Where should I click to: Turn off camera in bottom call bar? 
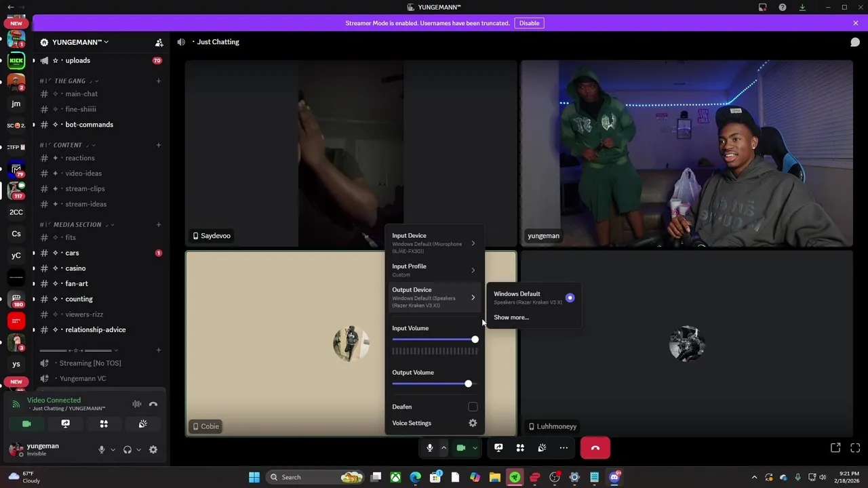461,448
